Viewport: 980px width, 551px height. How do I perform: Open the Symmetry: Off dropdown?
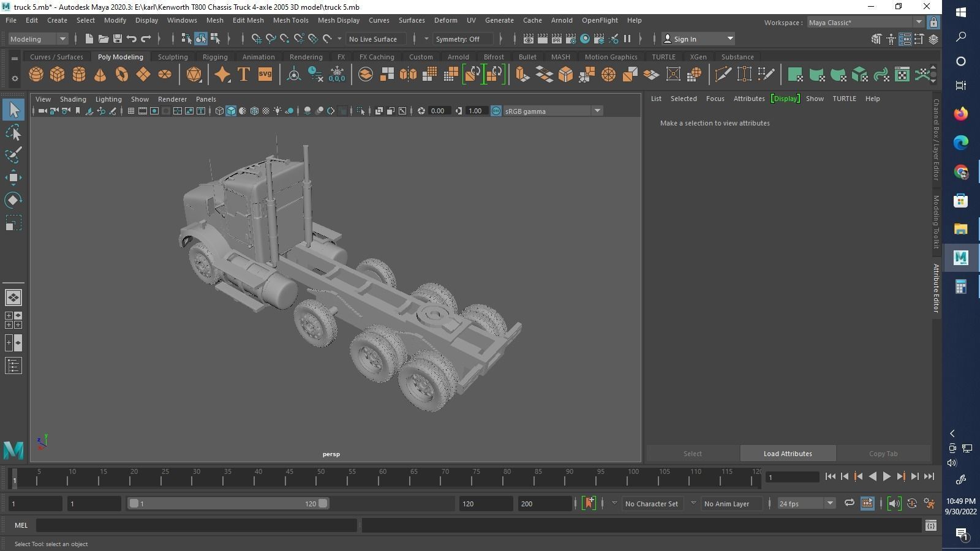(462, 39)
